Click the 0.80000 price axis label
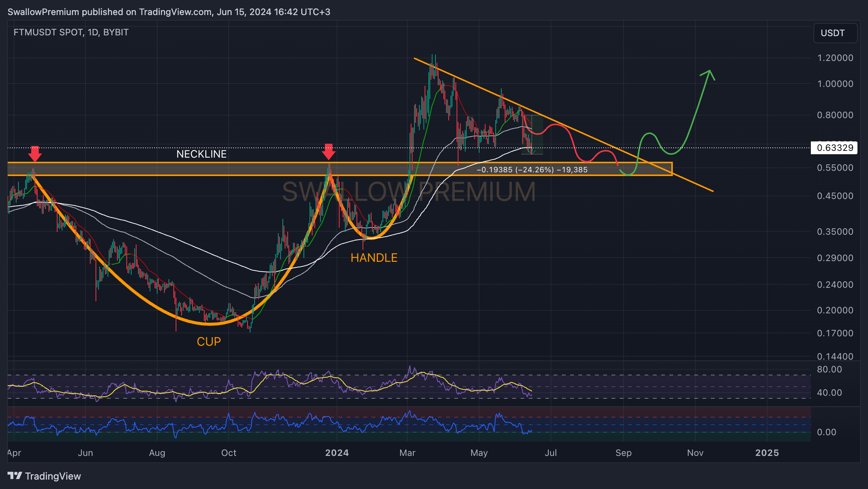Screen dimensions: 868x489 (x=835, y=115)
